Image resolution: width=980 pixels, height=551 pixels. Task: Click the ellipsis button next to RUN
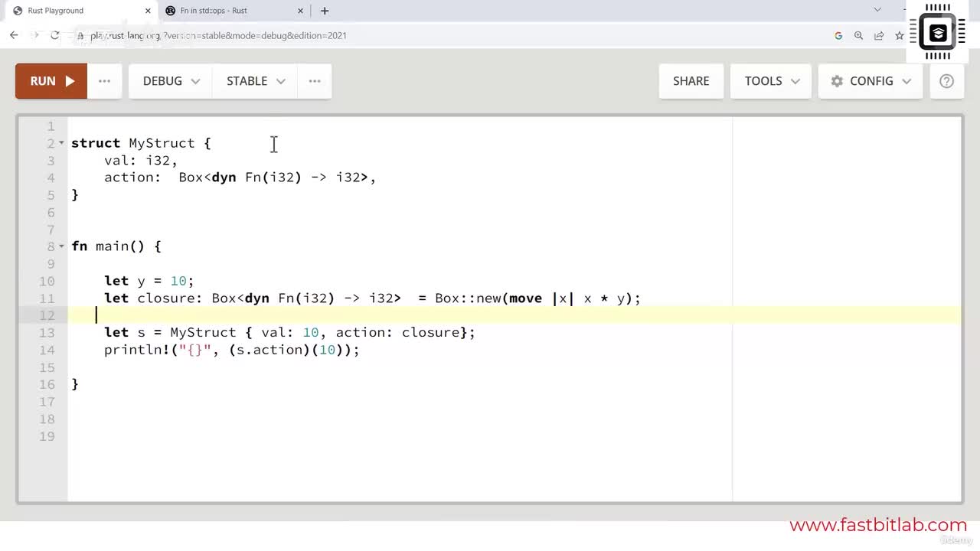tap(105, 81)
